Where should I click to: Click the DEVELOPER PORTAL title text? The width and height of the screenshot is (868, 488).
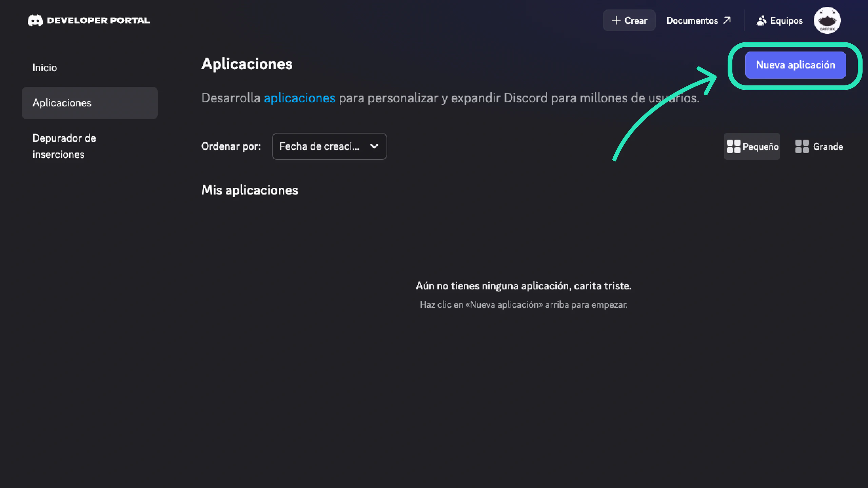click(x=98, y=20)
